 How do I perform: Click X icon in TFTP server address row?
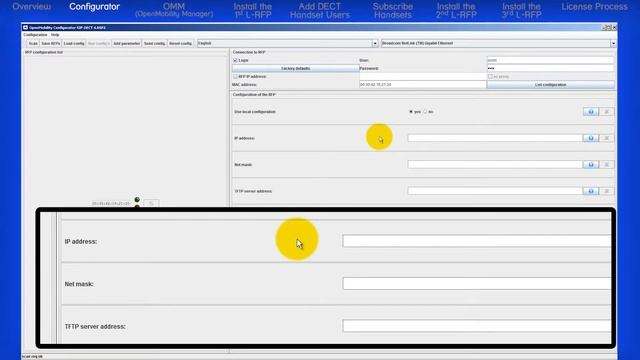607,191
